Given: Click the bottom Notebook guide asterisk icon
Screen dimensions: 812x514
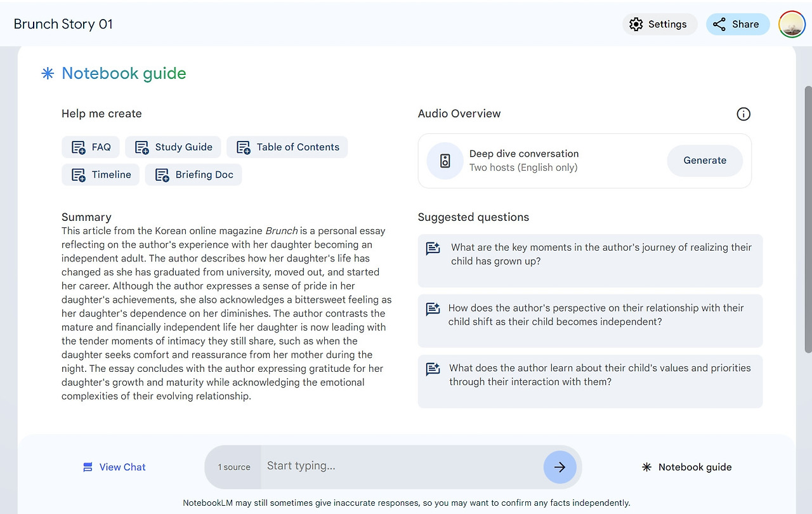Looking at the screenshot, I should [647, 467].
